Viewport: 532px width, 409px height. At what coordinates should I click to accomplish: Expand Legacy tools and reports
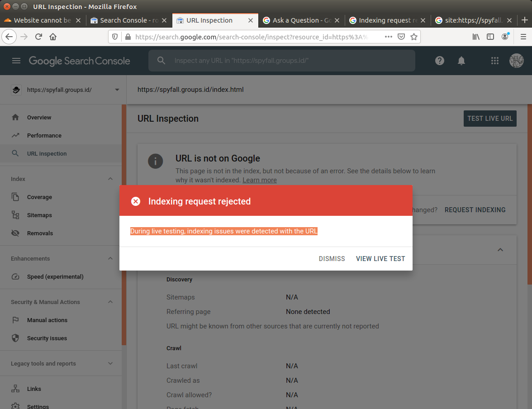coord(110,363)
